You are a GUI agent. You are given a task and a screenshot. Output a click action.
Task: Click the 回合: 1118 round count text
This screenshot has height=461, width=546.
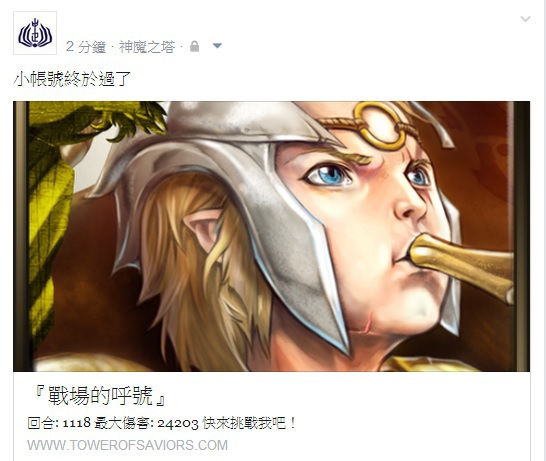[x=59, y=423]
